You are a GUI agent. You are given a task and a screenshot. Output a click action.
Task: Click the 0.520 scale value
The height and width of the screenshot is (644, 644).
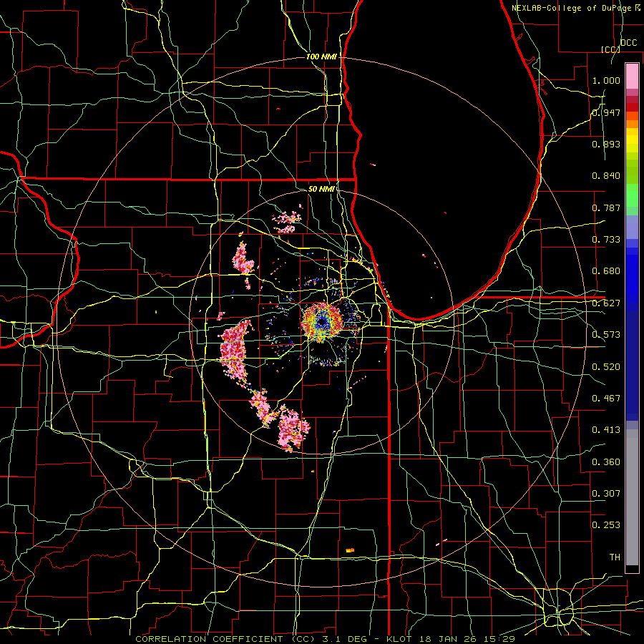tap(606, 367)
